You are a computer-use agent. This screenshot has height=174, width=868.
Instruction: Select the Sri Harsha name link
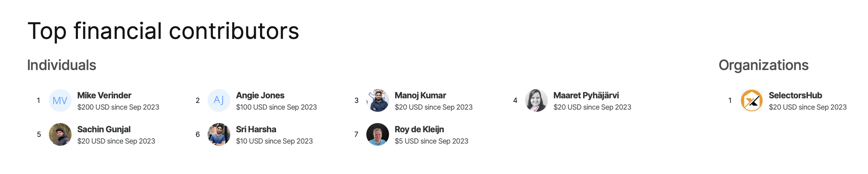(256, 129)
